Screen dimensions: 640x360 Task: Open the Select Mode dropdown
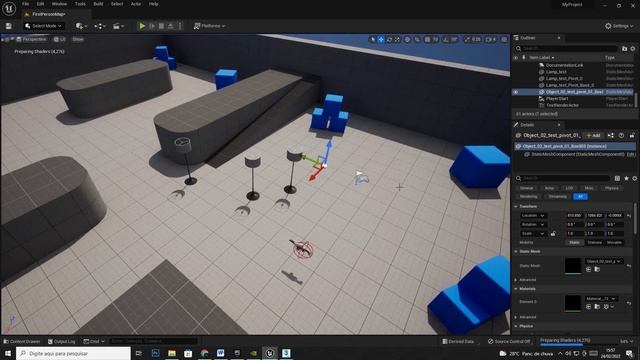[43, 26]
